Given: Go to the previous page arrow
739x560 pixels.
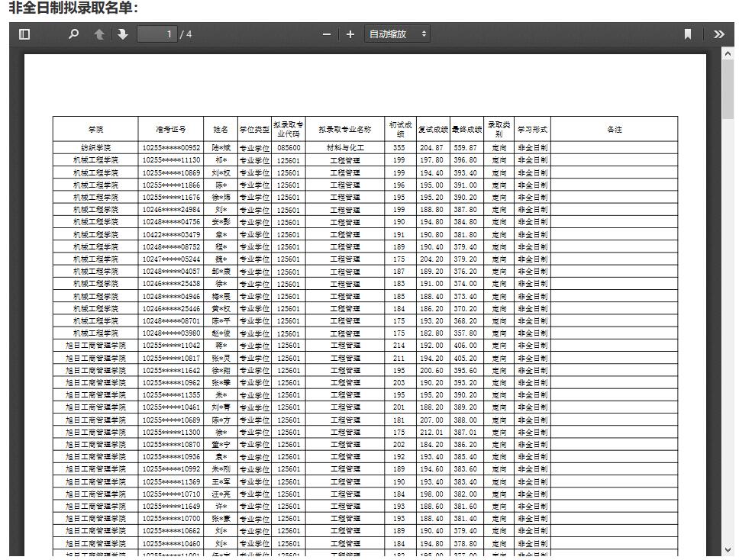Looking at the screenshot, I should pos(98,34).
